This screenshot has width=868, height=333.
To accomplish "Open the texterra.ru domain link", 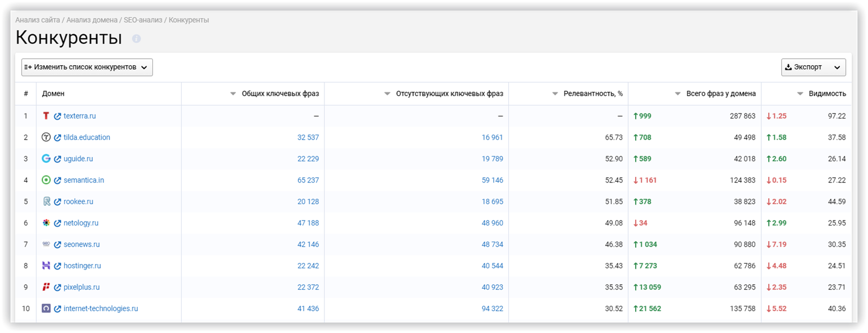I will [x=80, y=116].
